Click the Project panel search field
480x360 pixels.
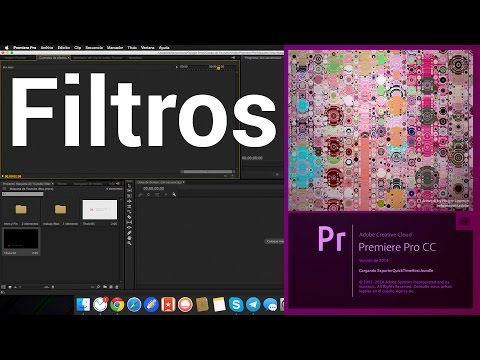(x=23, y=194)
